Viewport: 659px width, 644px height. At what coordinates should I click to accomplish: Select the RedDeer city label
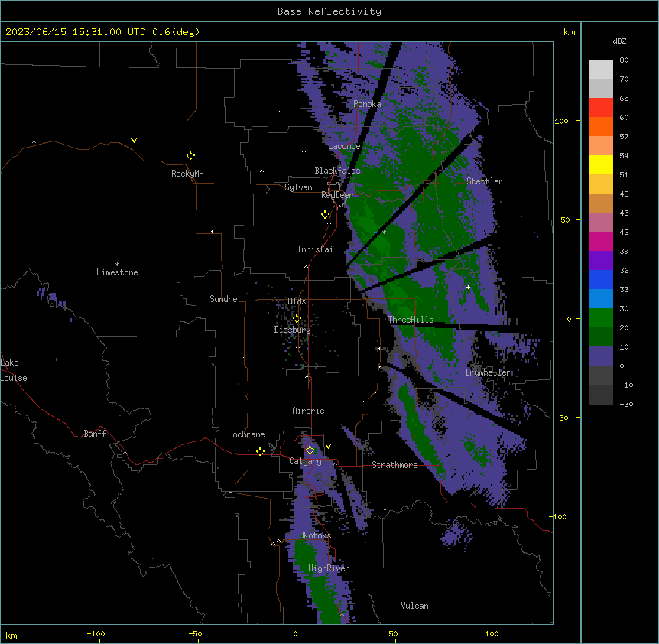(x=337, y=195)
